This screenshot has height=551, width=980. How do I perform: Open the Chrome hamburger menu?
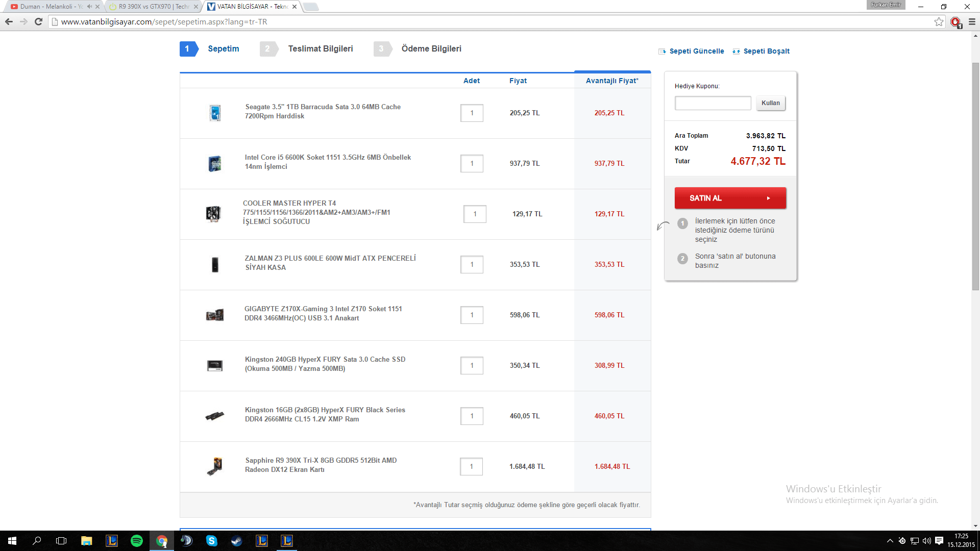coord(972,22)
